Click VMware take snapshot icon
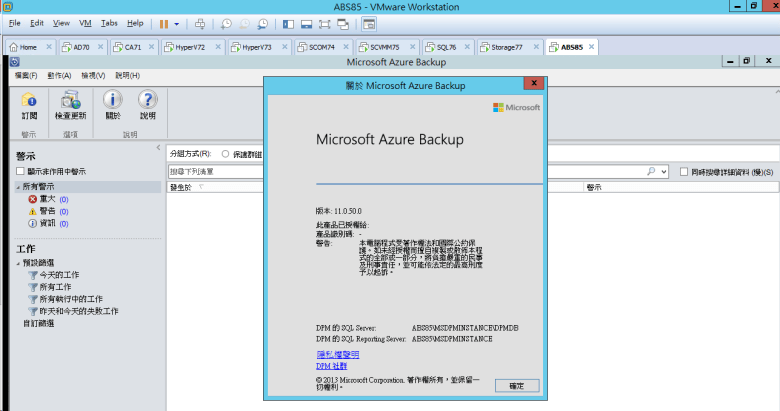 coord(227,22)
